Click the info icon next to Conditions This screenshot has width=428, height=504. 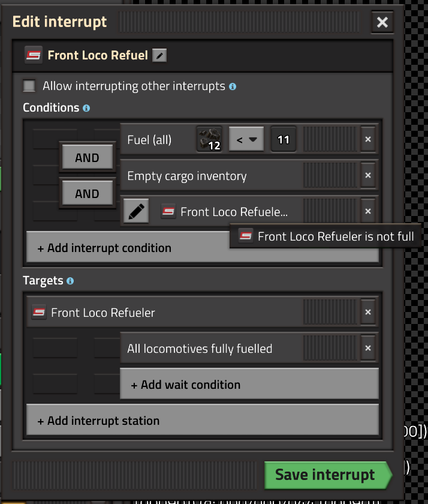click(86, 108)
